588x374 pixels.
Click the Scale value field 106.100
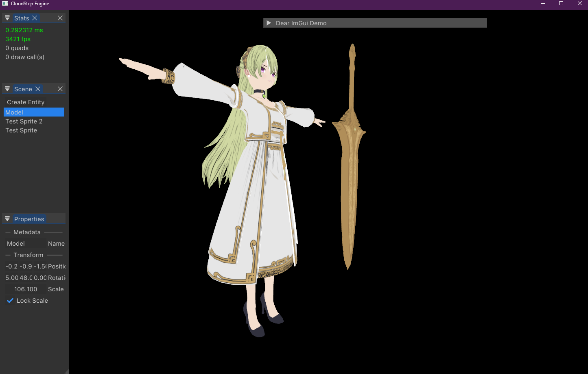coord(26,289)
